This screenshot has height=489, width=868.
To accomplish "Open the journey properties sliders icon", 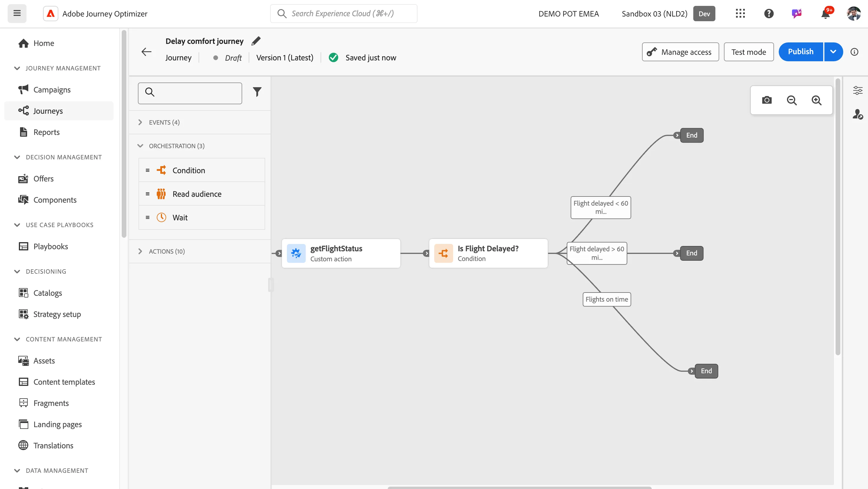I will (x=858, y=90).
